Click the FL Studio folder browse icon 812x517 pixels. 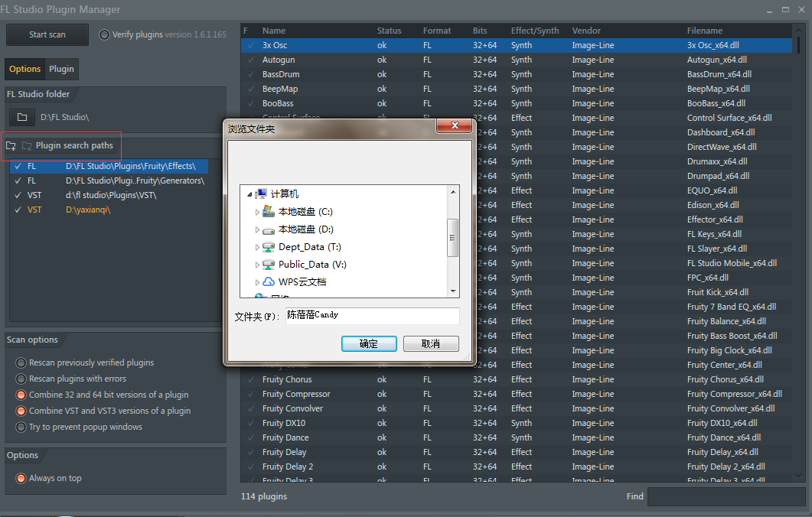pos(22,118)
